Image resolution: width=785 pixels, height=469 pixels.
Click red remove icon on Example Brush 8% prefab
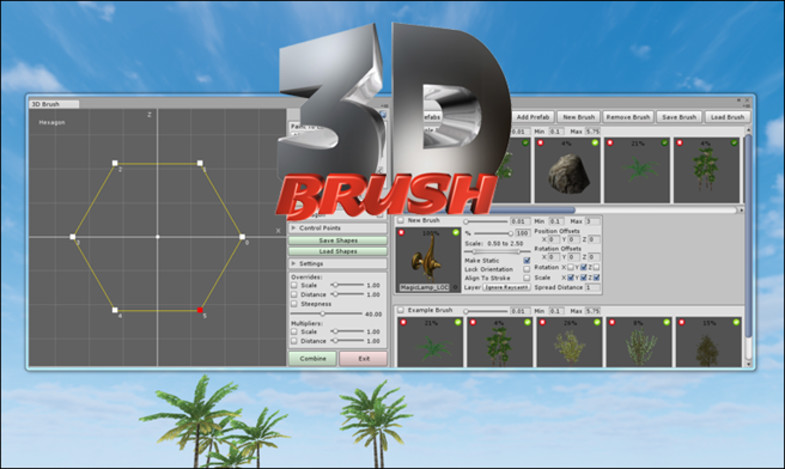pos(612,322)
